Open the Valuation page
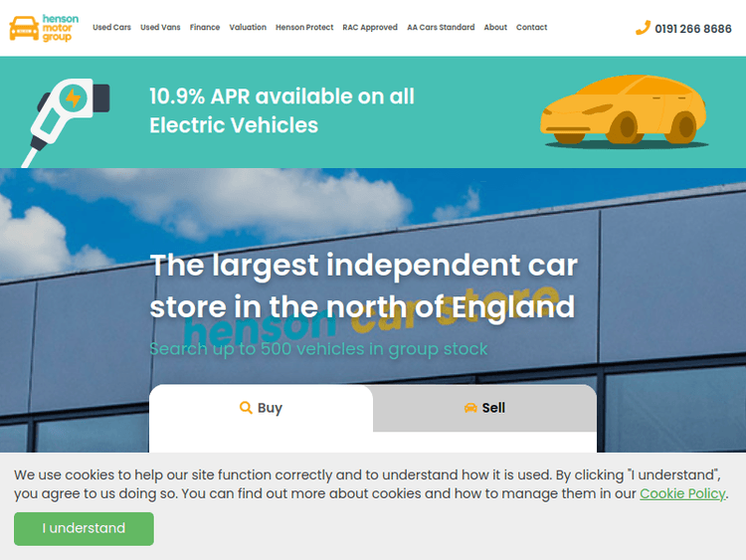This screenshot has width=746, height=560. (x=248, y=28)
